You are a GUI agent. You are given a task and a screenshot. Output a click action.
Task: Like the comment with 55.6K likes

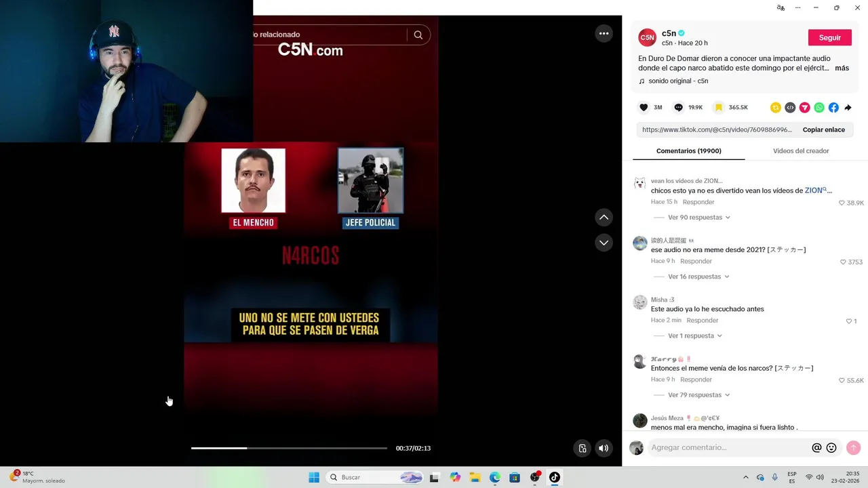click(842, 381)
